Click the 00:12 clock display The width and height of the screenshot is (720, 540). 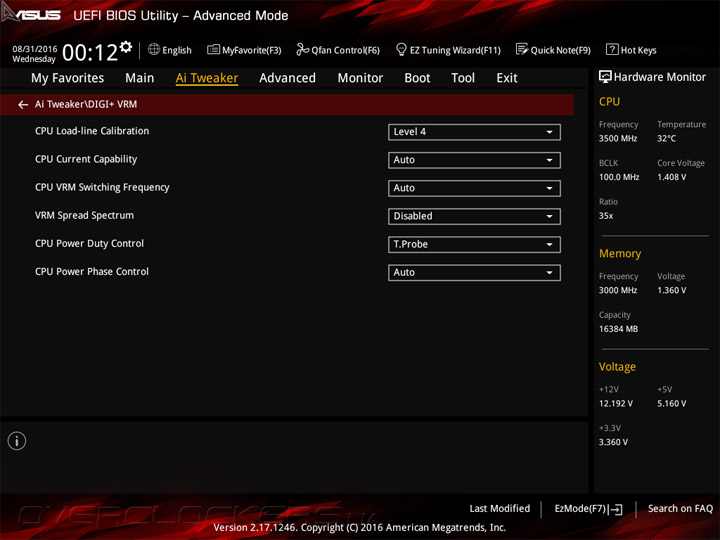click(x=90, y=52)
